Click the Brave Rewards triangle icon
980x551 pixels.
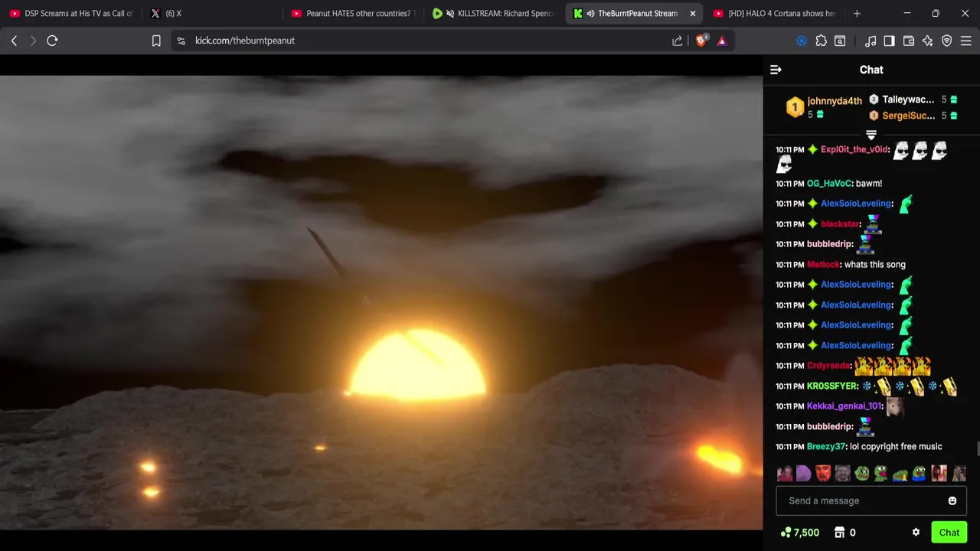(x=722, y=41)
